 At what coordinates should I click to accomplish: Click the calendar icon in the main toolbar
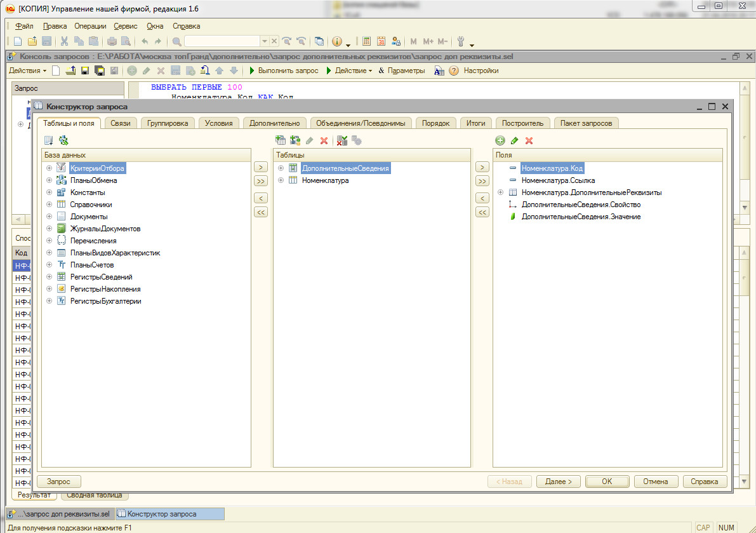click(381, 41)
